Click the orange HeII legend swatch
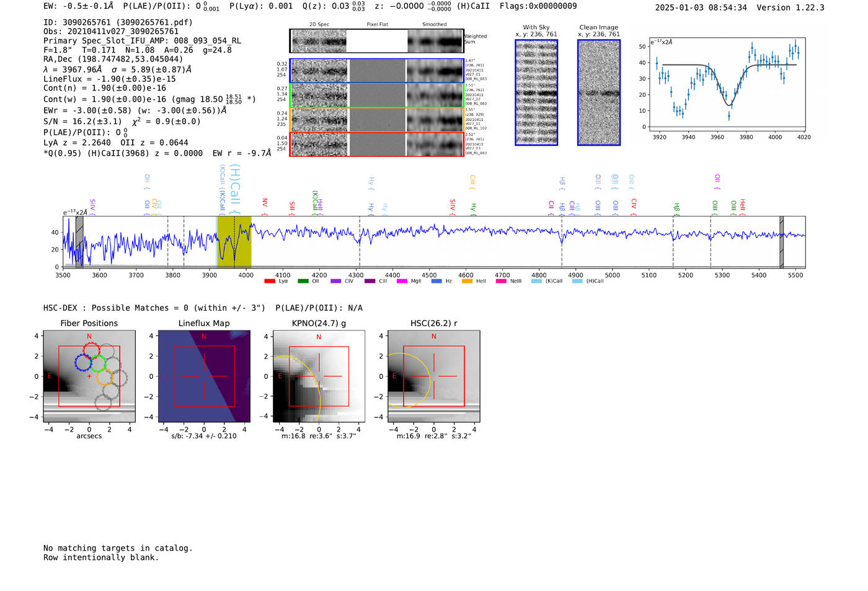This screenshot has height=591, width=868. [x=467, y=281]
